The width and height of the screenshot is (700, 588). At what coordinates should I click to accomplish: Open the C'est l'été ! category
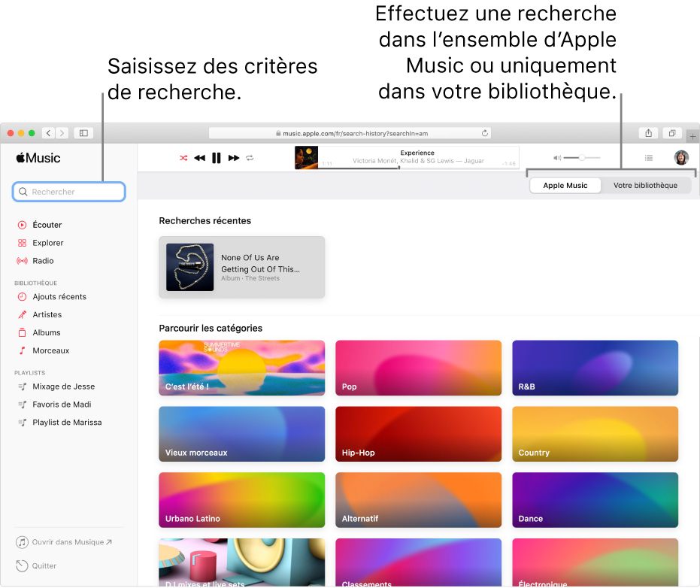click(241, 368)
